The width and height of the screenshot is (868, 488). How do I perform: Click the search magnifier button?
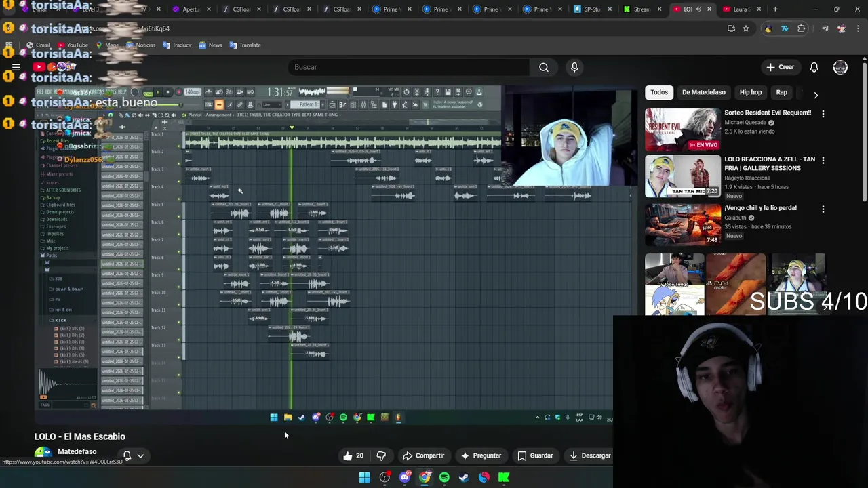543,67
